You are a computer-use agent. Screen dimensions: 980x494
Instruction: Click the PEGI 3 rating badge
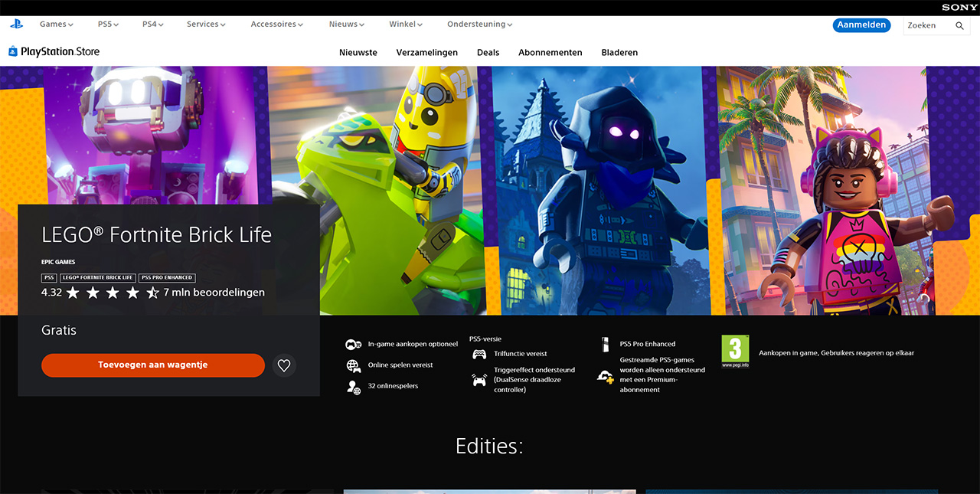(x=735, y=350)
